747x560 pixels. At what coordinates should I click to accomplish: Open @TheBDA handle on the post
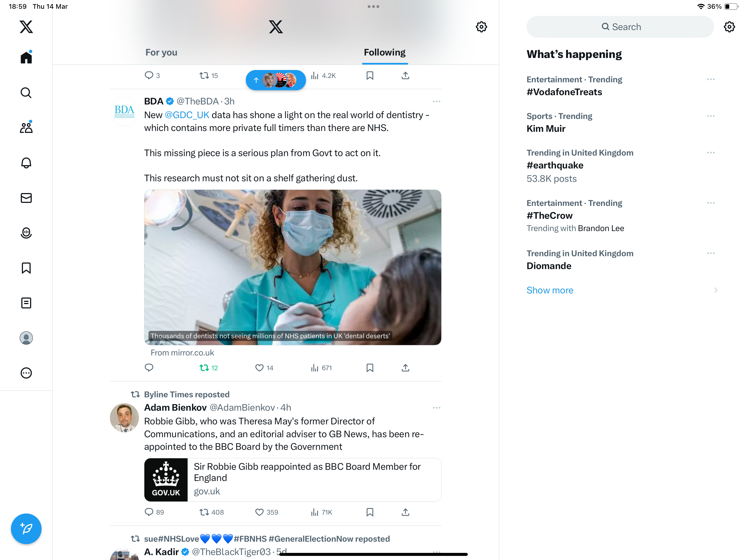pos(198,101)
